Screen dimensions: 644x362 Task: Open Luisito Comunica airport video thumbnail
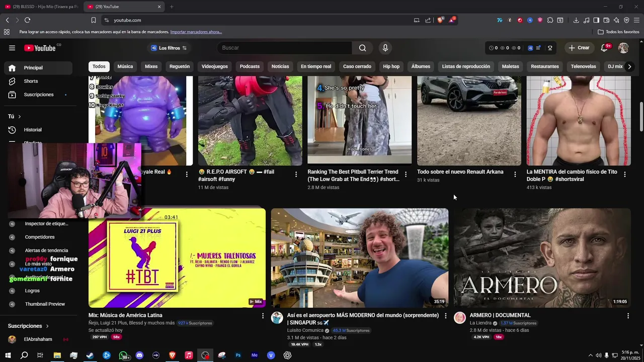[360, 258]
